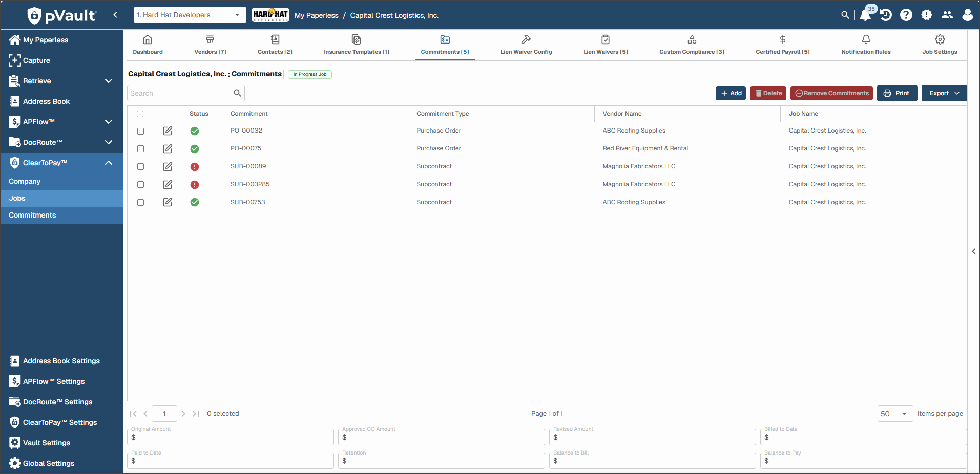Image resolution: width=980 pixels, height=474 pixels.
Task: Open Capital Crest Logistics, Inc. heading link
Action: coord(177,74)
